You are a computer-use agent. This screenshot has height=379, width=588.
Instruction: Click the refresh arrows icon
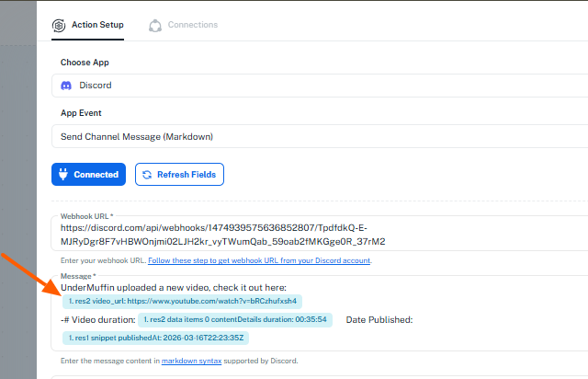[147, 174]
